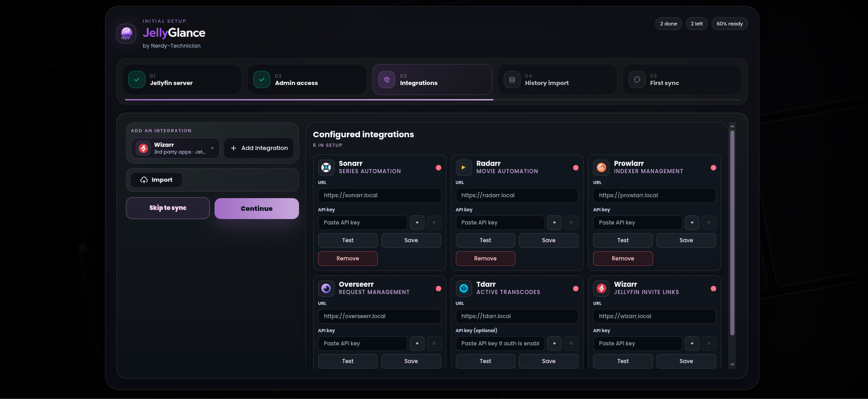Viewport: 868px width, 399px height.
Task: Click the Continue button
Action: [257, 209]
